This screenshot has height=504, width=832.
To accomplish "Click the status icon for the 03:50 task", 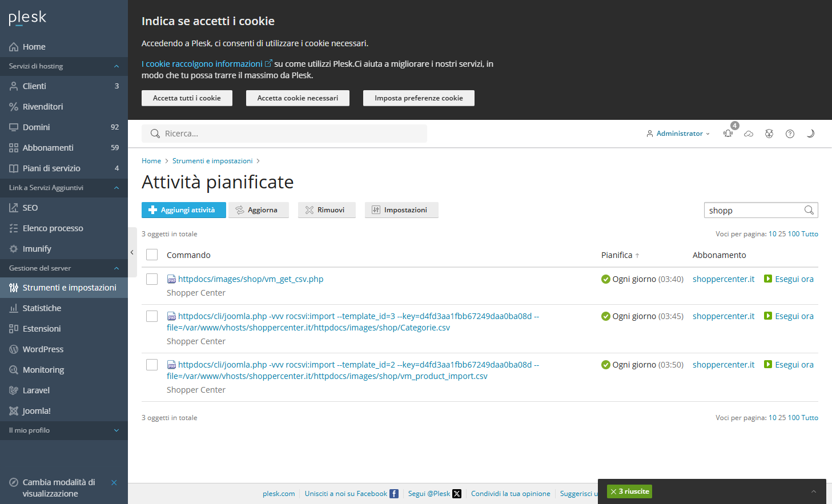I will coord(606,365).
